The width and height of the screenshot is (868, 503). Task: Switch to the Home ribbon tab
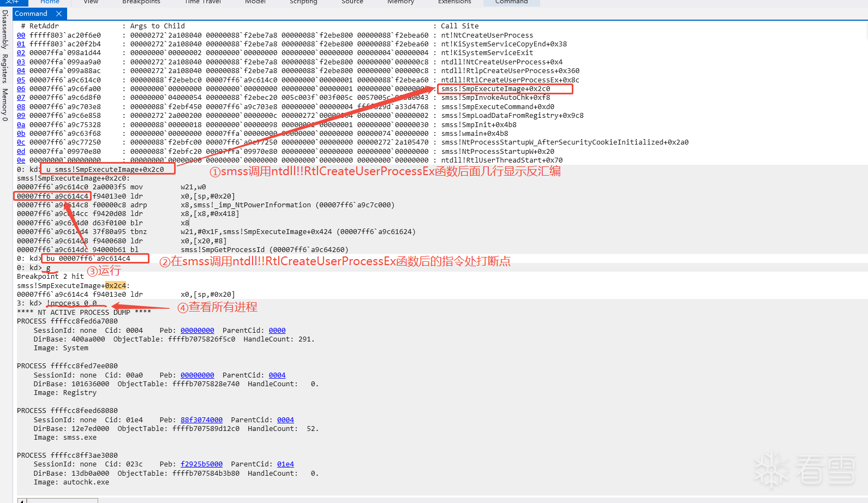coord(50,2)
